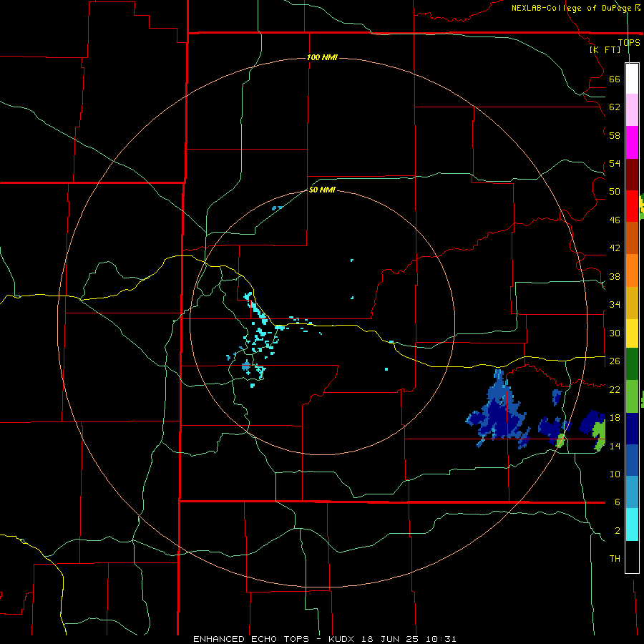Image resolution: width=644 pixels, height=644 pixels.
Task: Click the '10:31' timestamp in the caption
Action: click(440, 639)
